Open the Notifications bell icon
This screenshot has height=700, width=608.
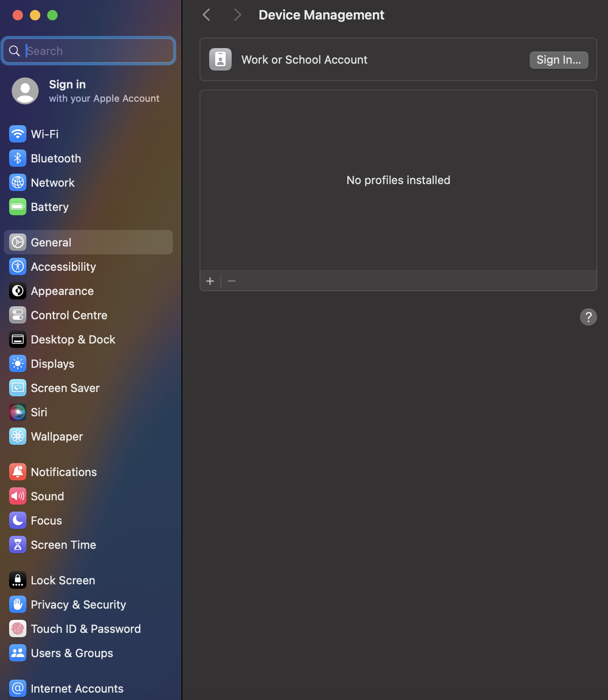(18, 472)
